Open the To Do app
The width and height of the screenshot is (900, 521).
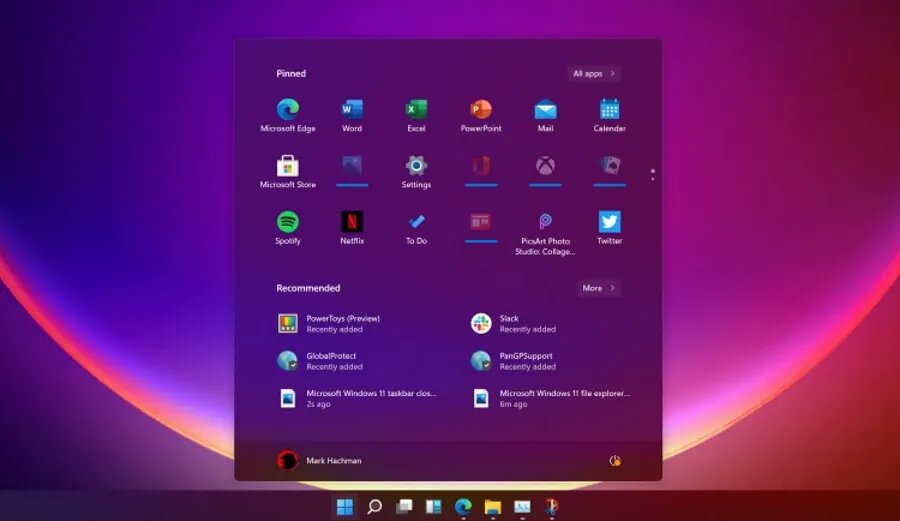coord(416,228)
